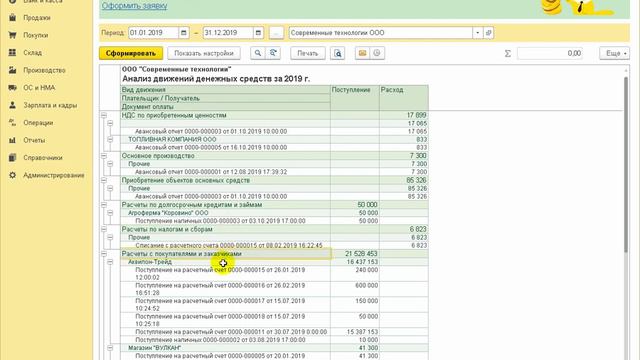The height and width of the screenshot is (360, 640).
Task: Click the period selection ellipsis button
Action: tap(276, 33)
